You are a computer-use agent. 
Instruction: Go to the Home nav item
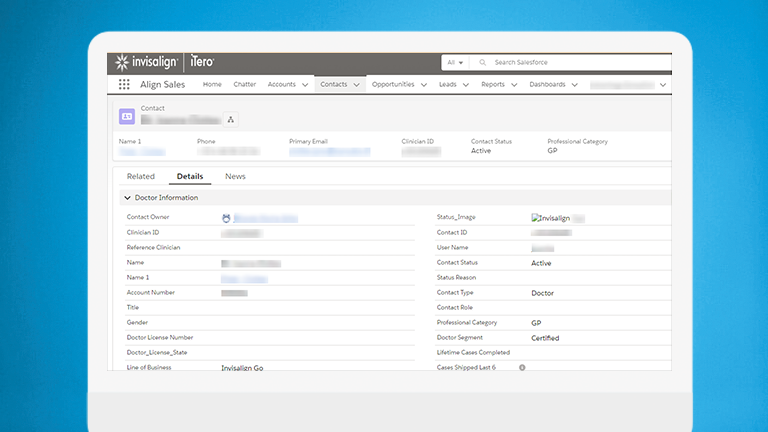click(x=212, y=85)
